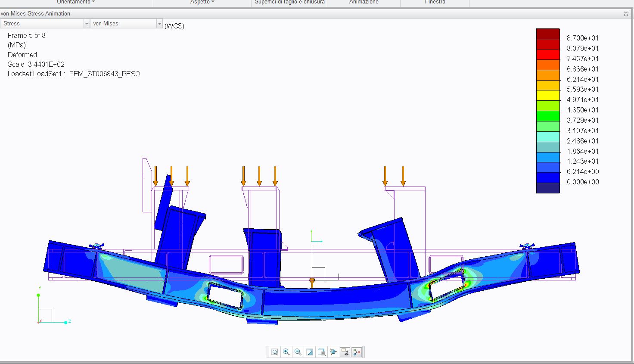This screenshot has height=364, width=634.
Task: Click the Zoom In magnifier icon
Action: tap(286, 352)
